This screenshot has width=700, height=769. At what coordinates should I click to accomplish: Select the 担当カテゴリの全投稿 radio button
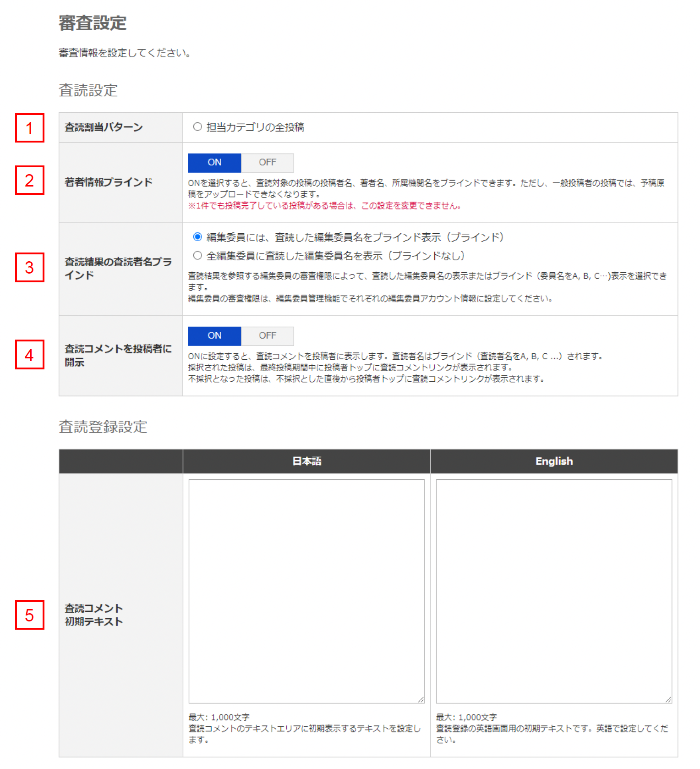tap(197, 127)
